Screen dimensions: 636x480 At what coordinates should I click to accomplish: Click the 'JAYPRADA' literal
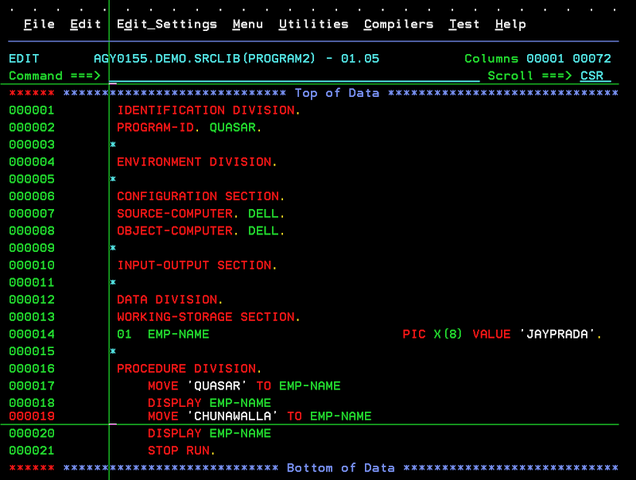click(557, 334)
